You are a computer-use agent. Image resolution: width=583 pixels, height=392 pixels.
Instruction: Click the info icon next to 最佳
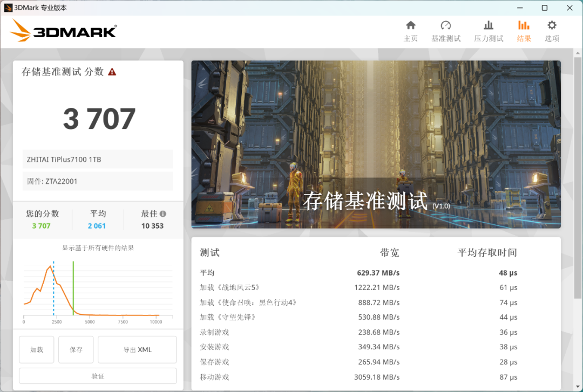[x=163, y=214]
